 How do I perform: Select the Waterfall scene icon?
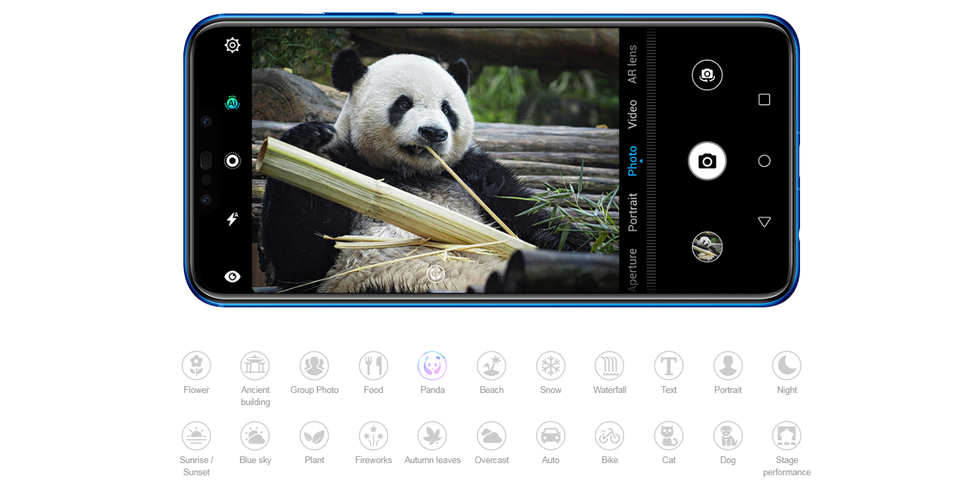[x=609, y=365]
